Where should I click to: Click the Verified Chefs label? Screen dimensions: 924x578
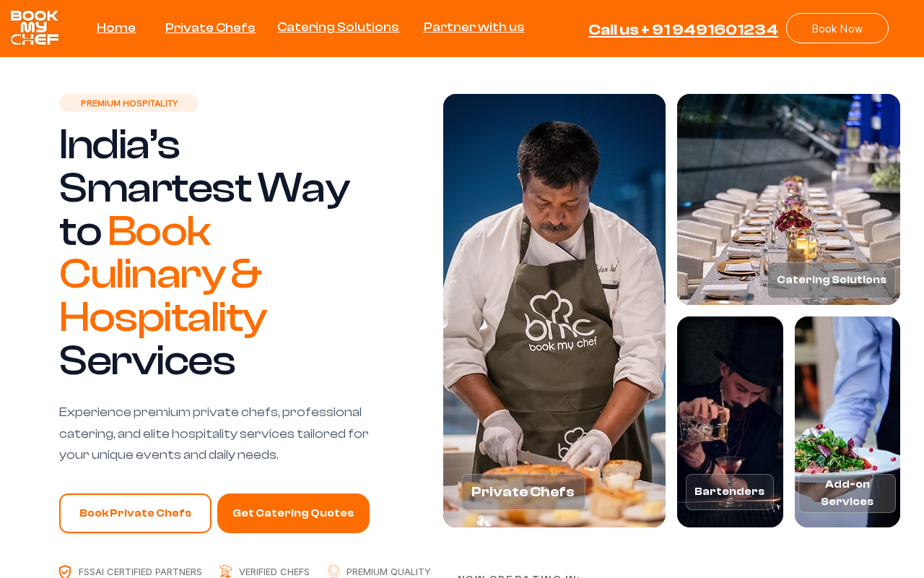point(274,572)
